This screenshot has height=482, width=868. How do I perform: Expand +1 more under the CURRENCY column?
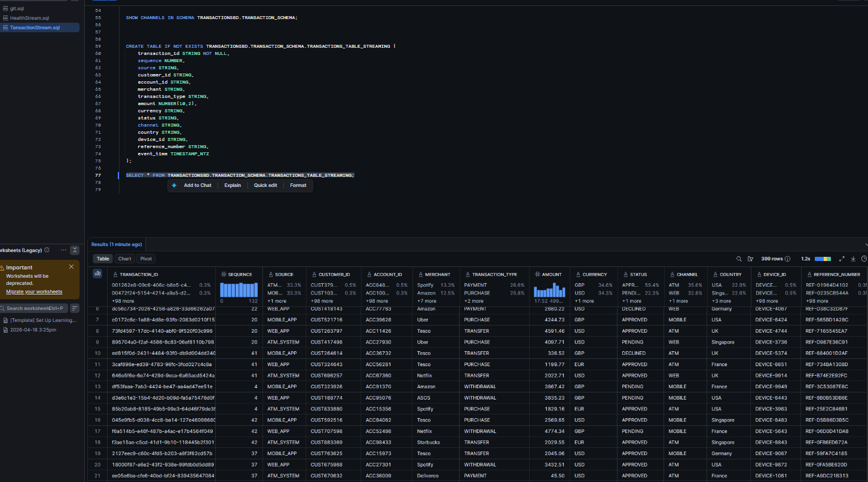click(x=584, y=301)
